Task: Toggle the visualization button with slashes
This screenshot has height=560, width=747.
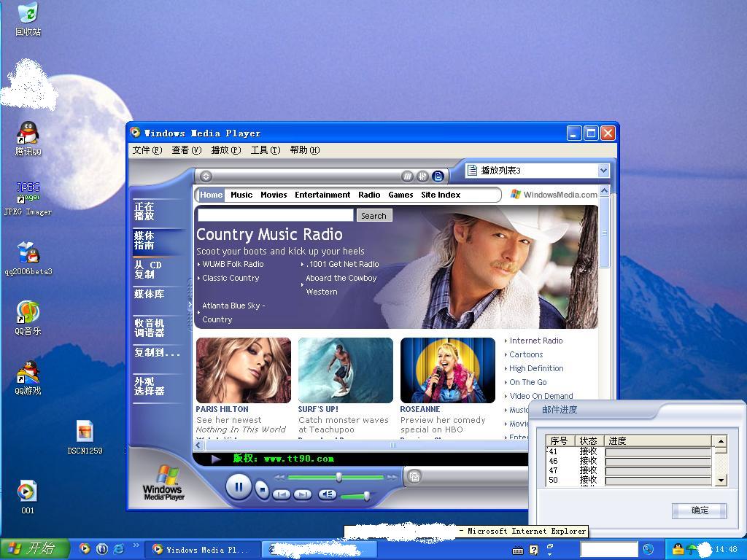Action: pos(407,176)
